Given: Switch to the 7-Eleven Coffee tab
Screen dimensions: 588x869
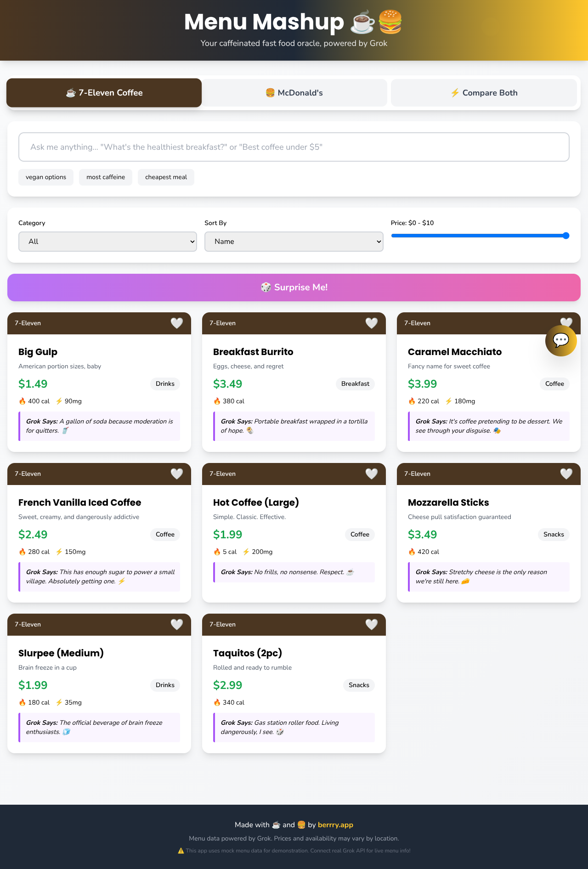Looking at the screenshot, I should (x=104, y=93).
